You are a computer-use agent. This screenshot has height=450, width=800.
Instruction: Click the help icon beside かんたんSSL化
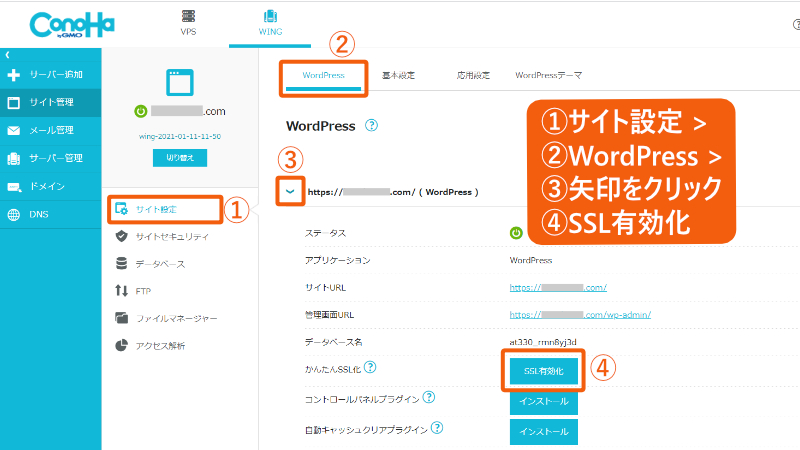point(370,367)
